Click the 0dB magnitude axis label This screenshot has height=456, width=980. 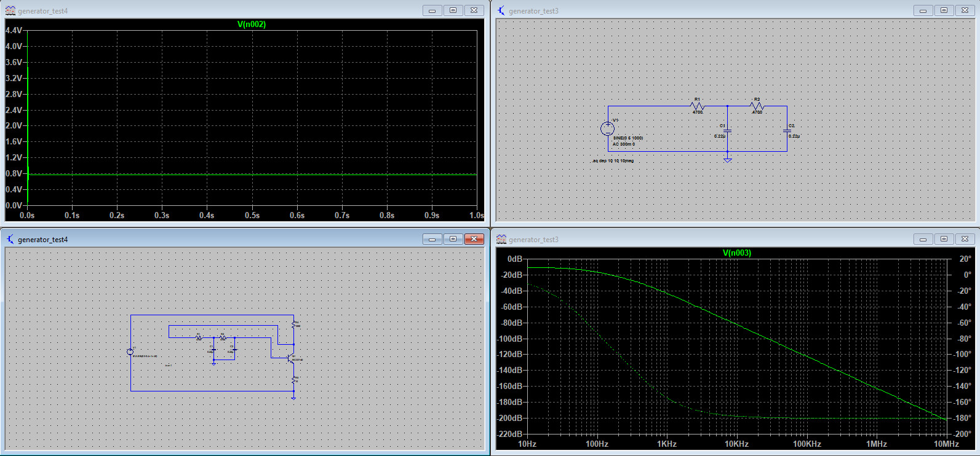click(x=514, y=259)
